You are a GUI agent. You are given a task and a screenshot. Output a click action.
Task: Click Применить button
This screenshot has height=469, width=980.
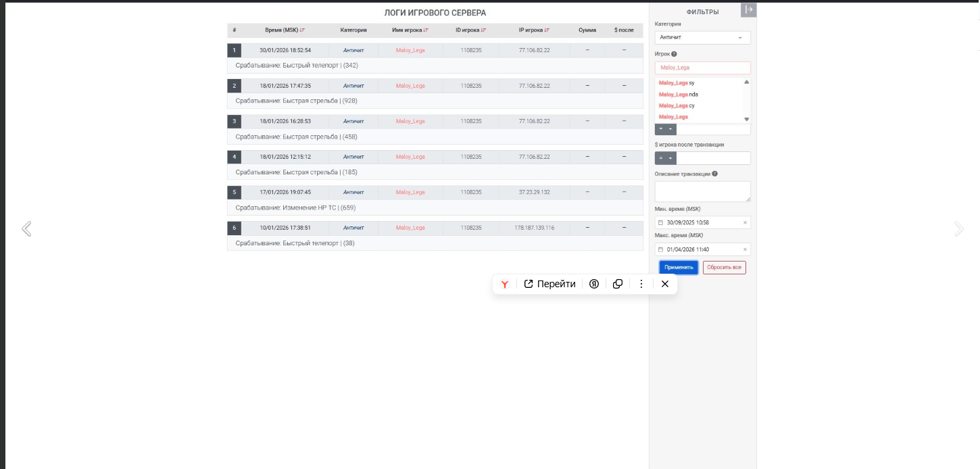pyautogui.click(x=679, y=268)
